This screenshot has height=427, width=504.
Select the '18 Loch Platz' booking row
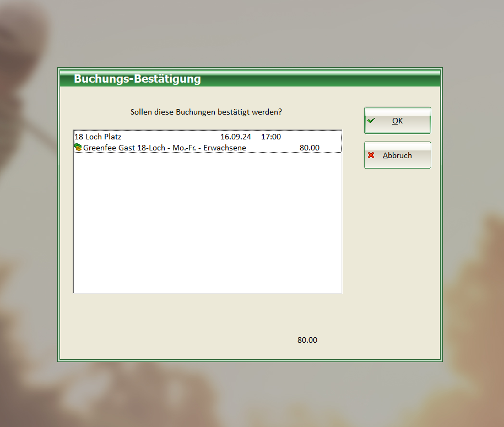97,137
